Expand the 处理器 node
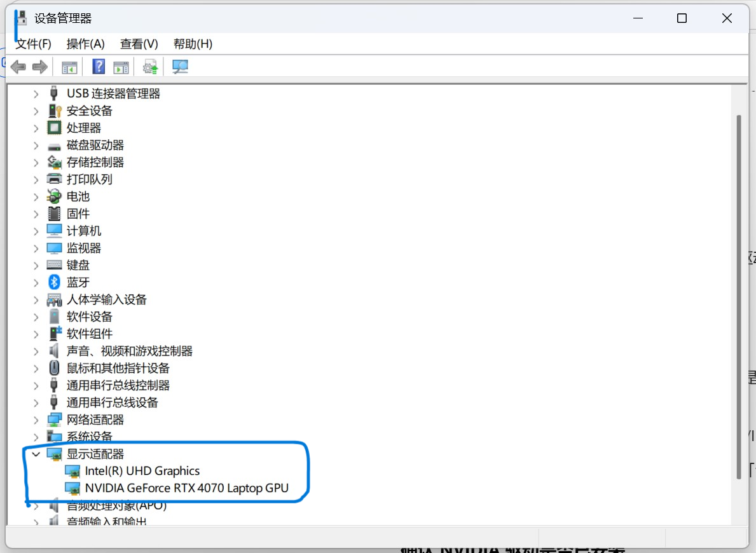The image size is (756, 553). tap(36, 128)
